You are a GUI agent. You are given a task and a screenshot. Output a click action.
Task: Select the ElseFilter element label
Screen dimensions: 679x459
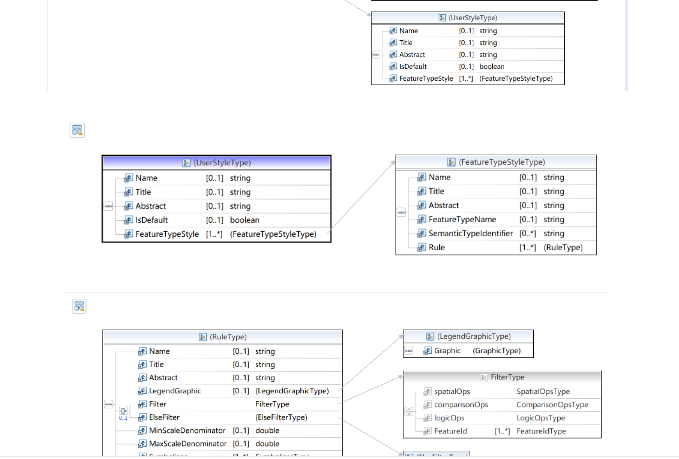[x=164, y=417]
